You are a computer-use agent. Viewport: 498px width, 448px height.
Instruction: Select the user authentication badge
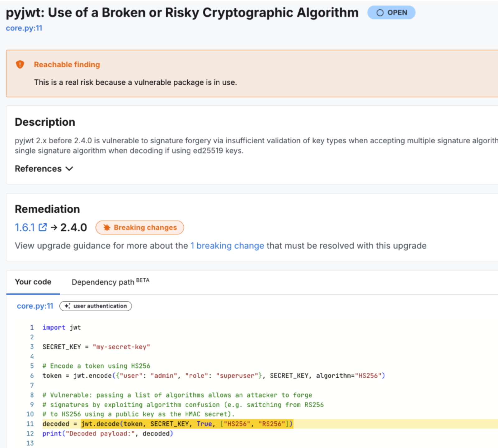[96, 306]
